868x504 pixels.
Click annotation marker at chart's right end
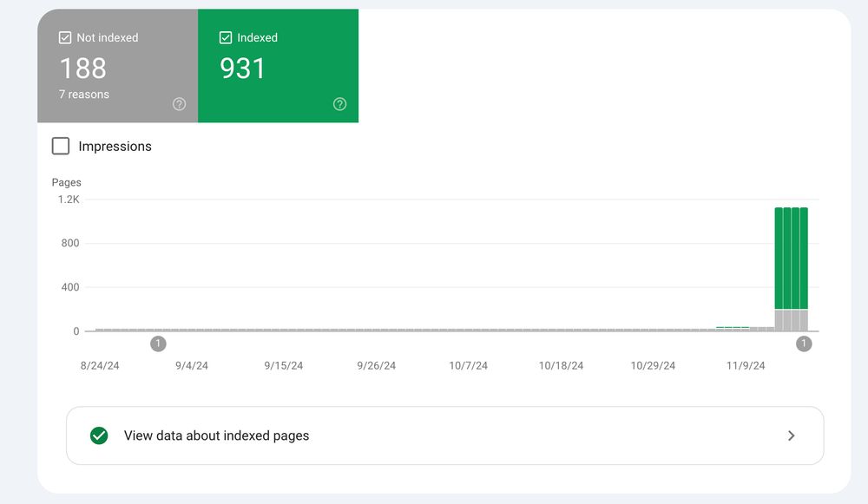click(804, 344)
